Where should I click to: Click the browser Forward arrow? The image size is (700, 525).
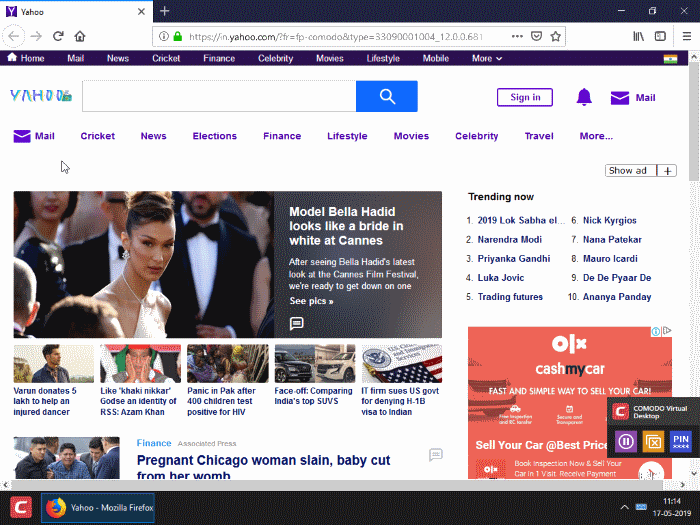click(x=36, y=36)
